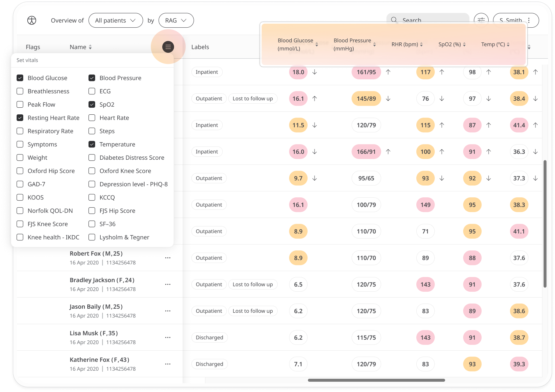Click down trend arrow beside SpO2 92
The width and height of the screenshot is (555, 392).
[489, 178]
